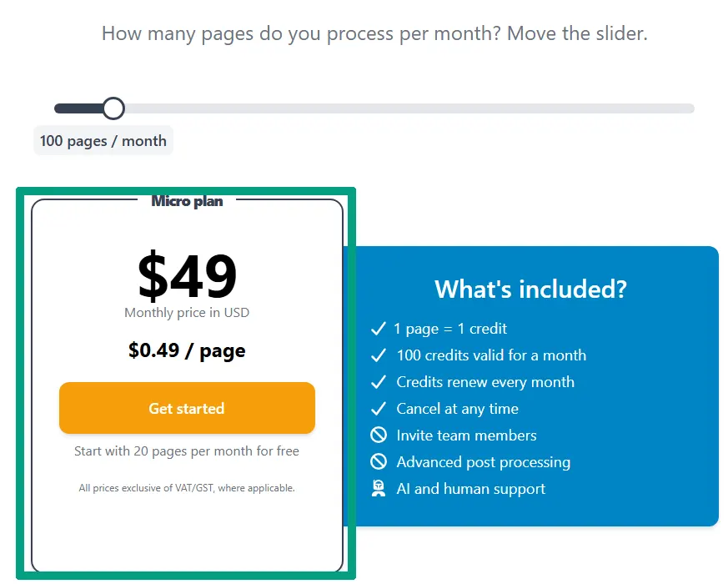Click the pages-per-month slider track
The height and width of the screenshot is (584, 728).
375,108
